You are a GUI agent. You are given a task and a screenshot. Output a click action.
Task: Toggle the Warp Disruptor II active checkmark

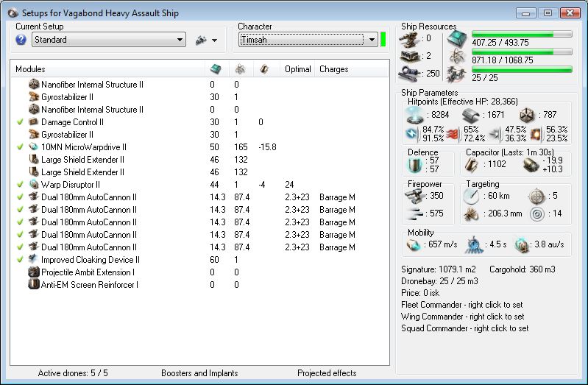[21, 185]
